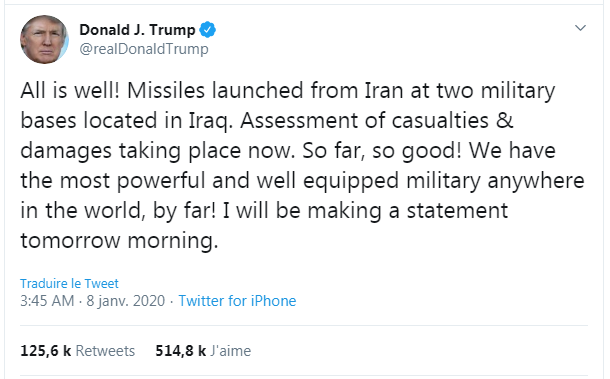Click "Traduire le Tweet" translate link
Viewport: 610px width, 379px height.
click(69, 283)
